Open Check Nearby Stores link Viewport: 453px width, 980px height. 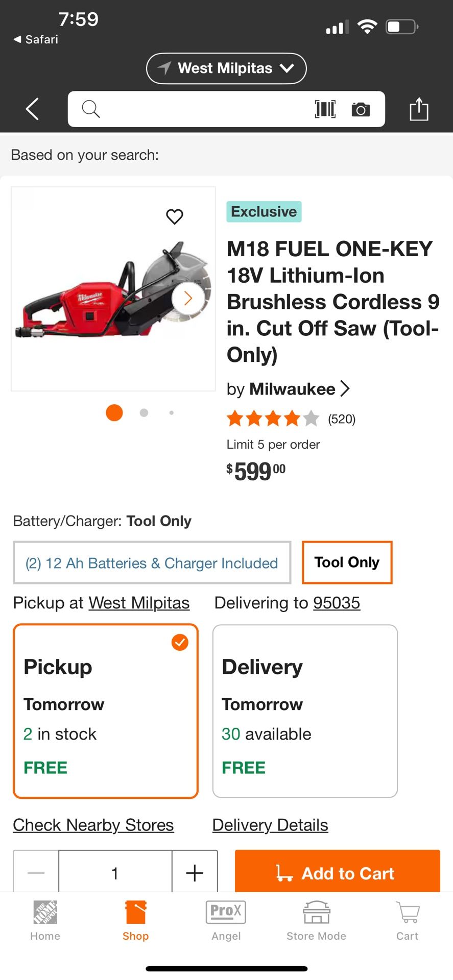(x=93, y=825)
